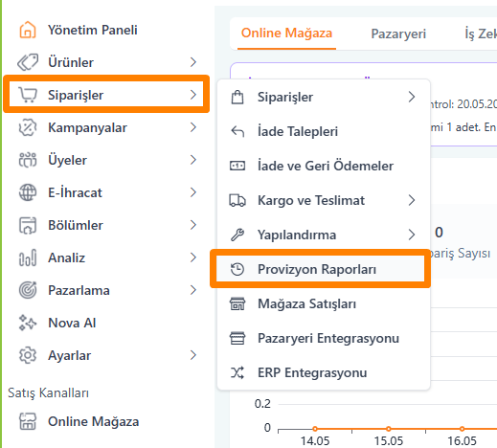Screen dimensions: 497x448
Task: Open Online Mağaza under Satış Kanalları
Action: tap(93, 421)
